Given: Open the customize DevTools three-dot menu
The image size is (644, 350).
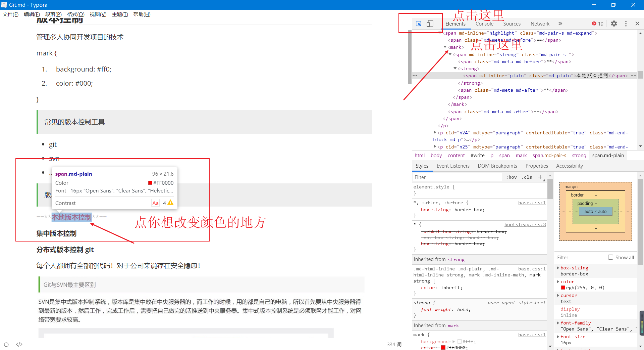Looking at the screenshot, I should click(626, 24).
